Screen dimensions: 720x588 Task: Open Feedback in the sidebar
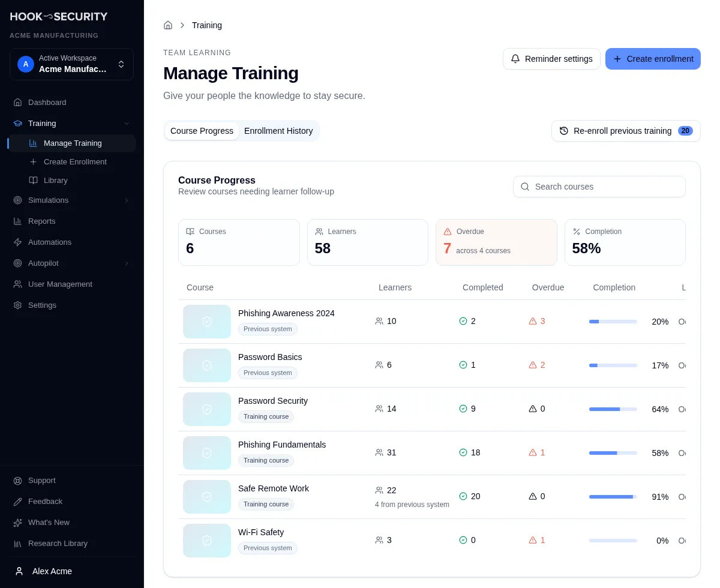pos(71,502)
